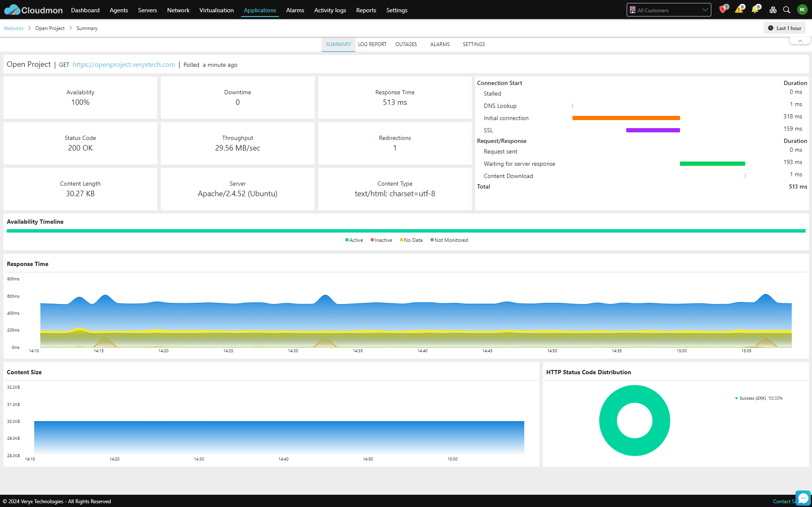Click the Redirections count card
This screenshot has height=507, width=812.
coord(395,143)
